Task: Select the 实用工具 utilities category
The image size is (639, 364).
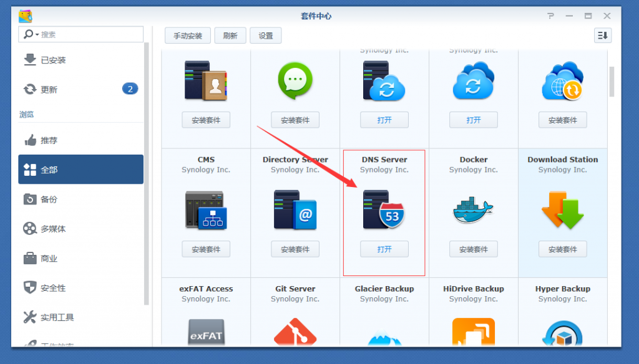Action: coord(80,317)
